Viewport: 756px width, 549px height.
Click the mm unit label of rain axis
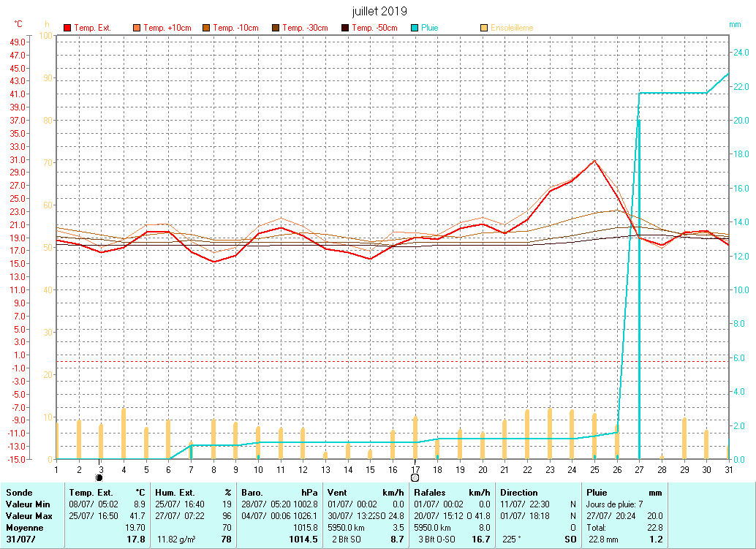(x=735, y=24)
